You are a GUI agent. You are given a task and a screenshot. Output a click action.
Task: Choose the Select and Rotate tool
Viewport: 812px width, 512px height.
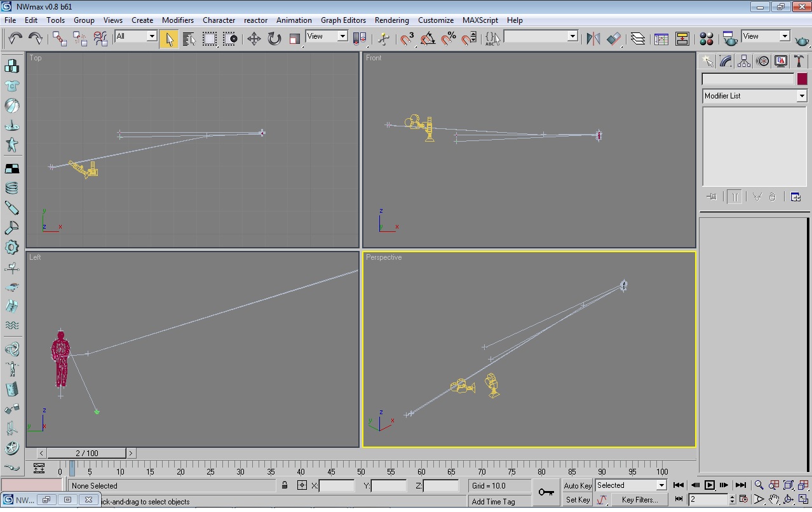274,39
